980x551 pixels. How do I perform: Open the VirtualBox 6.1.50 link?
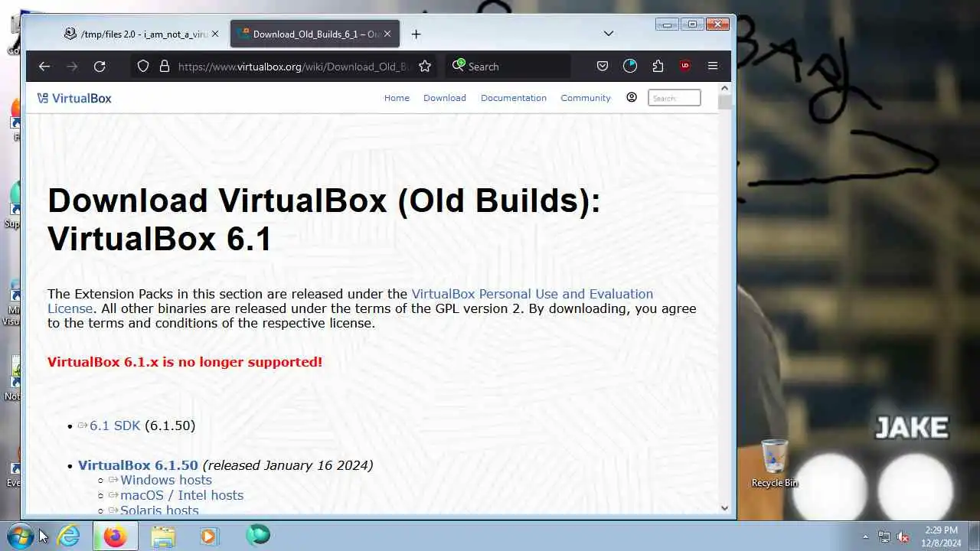point(138,465)
